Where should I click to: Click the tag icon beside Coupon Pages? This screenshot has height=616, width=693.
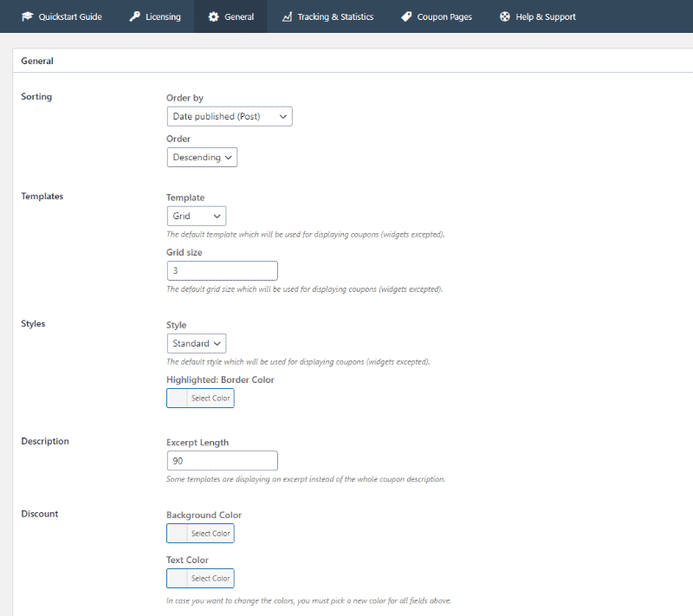click(x=406, y=16)
